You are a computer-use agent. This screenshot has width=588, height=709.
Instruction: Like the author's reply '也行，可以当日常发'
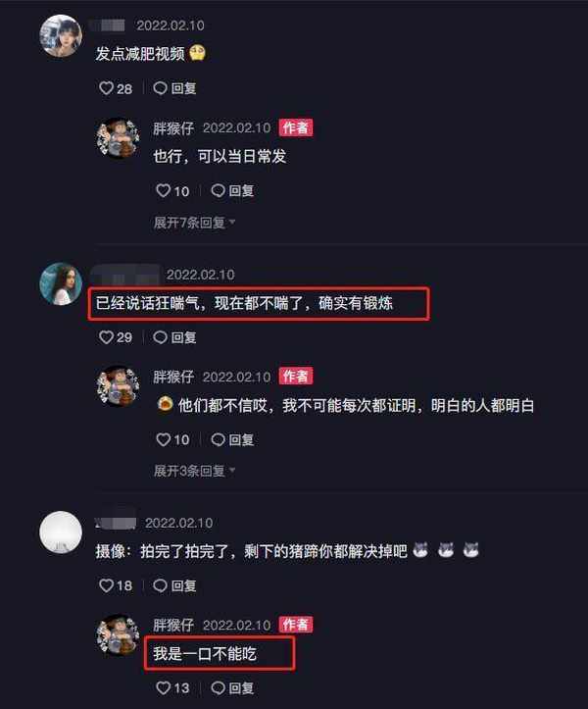click(x=172, y=191)
